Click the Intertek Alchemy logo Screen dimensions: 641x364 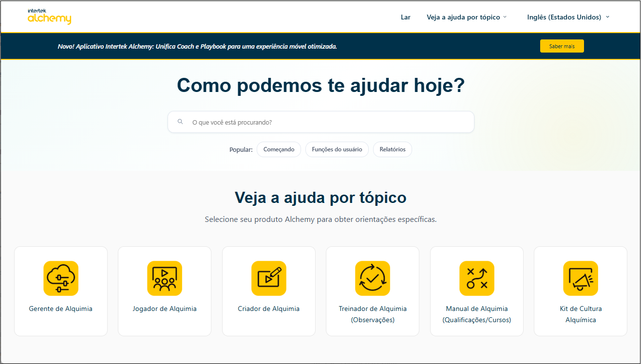pyautogui.click(x=50, y=17)
